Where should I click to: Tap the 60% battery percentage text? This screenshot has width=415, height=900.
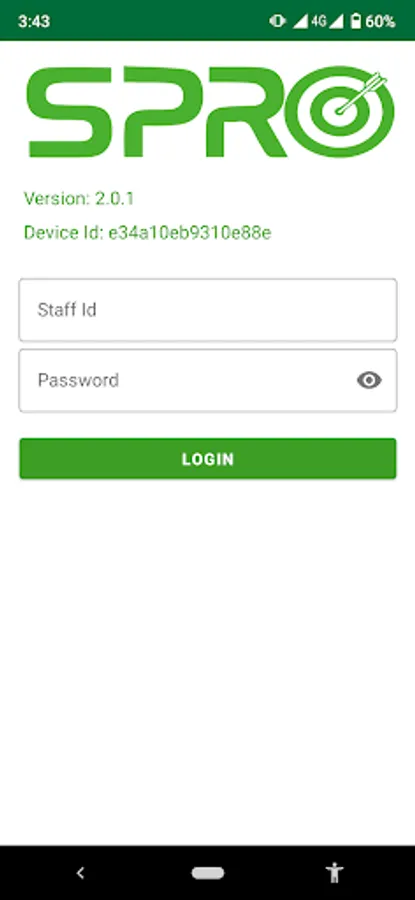click(x=381, y=22)
